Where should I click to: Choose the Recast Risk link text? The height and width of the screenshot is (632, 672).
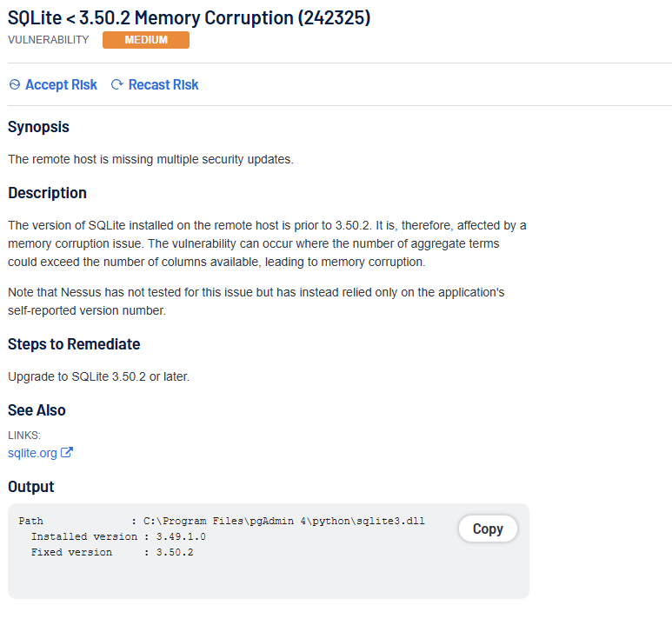[x=163, y=85]
